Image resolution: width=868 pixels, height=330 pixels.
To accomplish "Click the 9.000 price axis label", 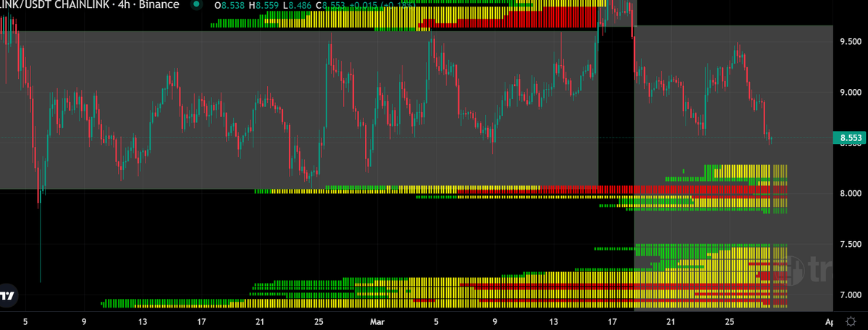I will tap(850, 93).
